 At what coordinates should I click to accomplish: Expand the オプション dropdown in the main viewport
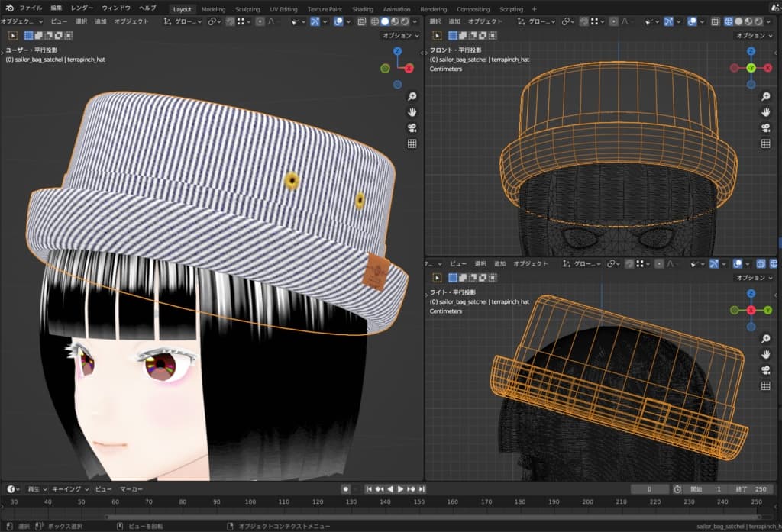coord(401,35)
